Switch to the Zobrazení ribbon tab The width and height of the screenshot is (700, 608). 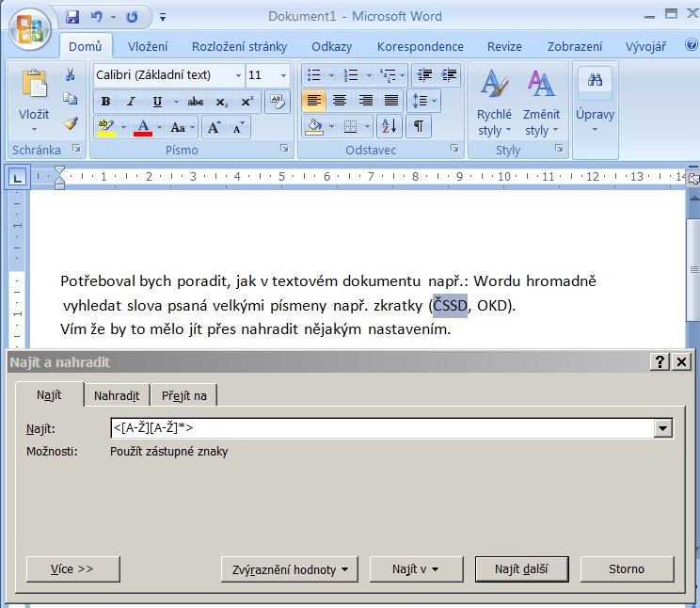coord(575,46)
